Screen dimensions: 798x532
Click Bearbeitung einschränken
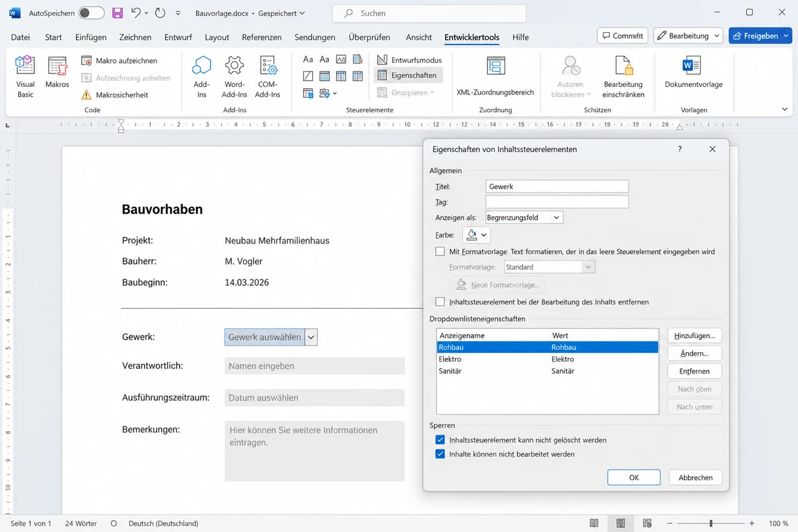623,77
